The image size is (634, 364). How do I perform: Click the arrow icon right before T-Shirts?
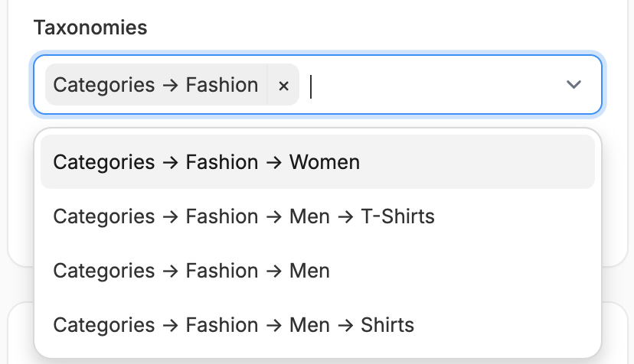pyautogui.click(x=345, y=216)
